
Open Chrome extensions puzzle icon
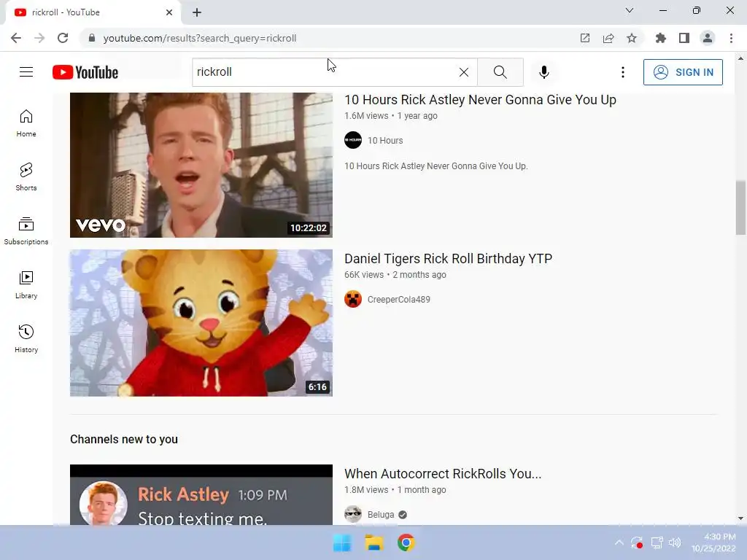[660, 38]
